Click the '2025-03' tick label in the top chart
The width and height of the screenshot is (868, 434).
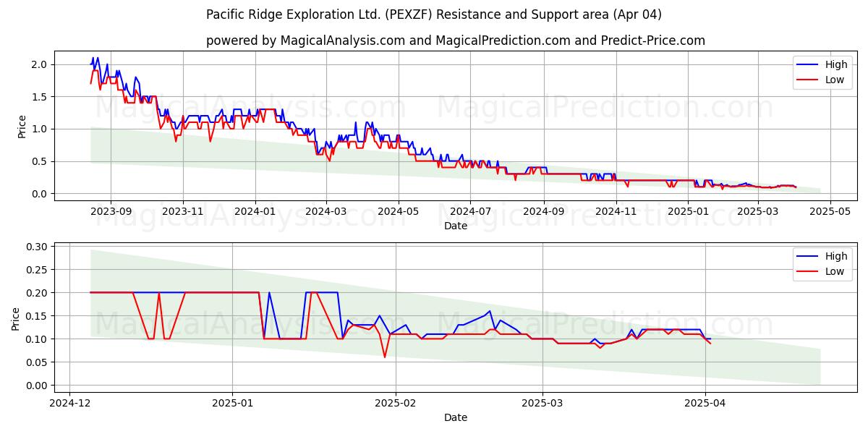[x=759, y=212]
